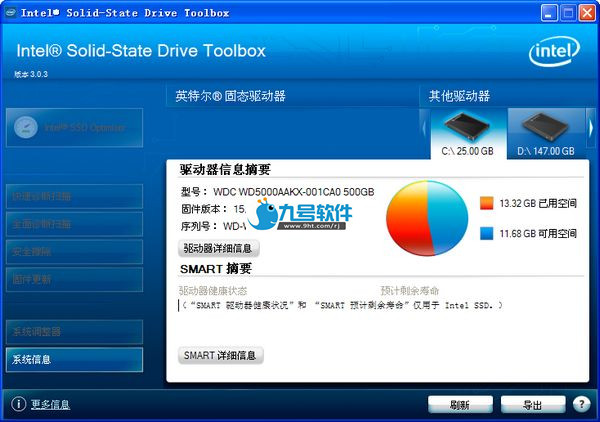Open 系统调整器 in the sidebar

75,332
